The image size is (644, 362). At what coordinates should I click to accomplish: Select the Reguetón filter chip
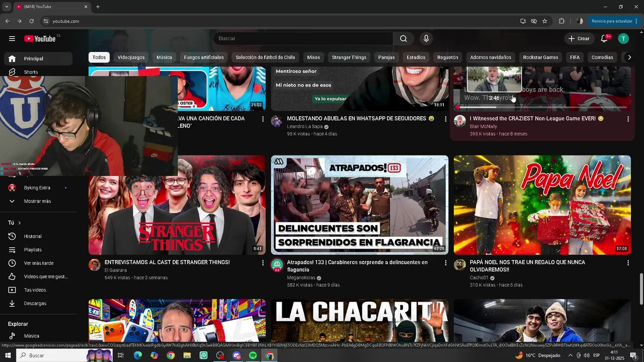coord(448,57)
